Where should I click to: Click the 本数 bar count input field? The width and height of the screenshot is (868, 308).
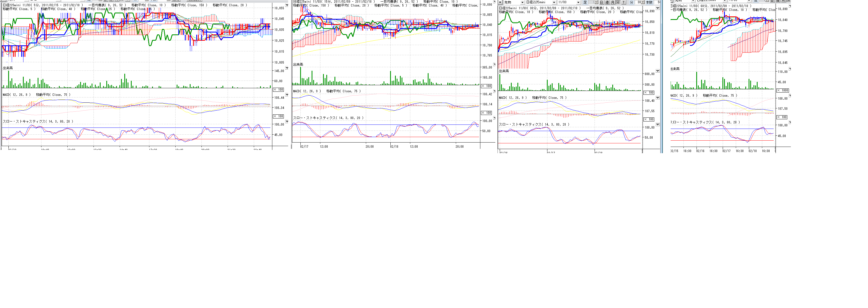pyautogui.click(x=657, y=2)
